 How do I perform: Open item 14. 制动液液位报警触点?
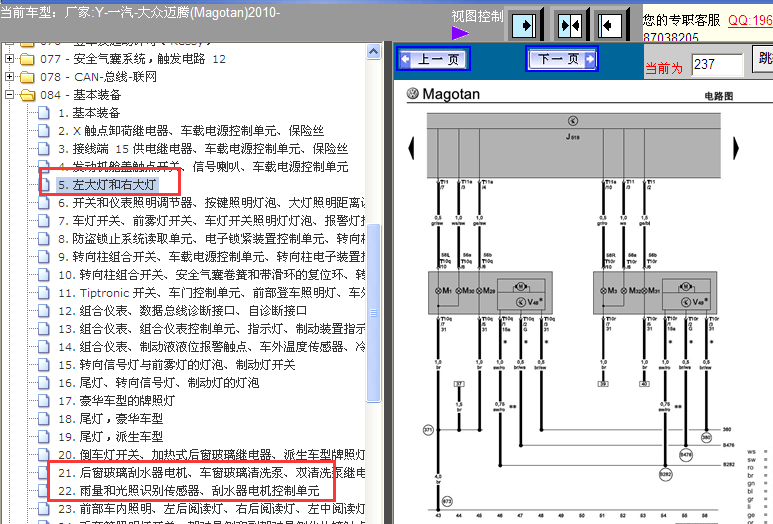click(211, 347)
